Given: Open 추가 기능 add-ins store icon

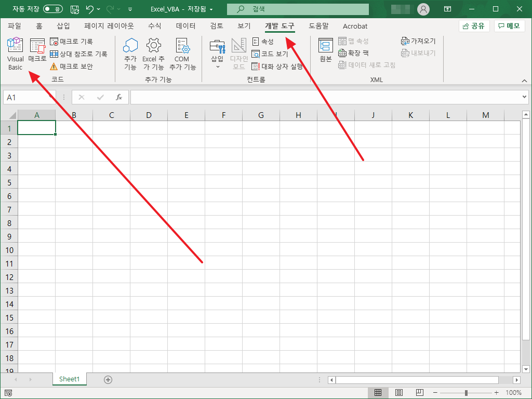Looking at the screenshot, I should tap(130, 54).
